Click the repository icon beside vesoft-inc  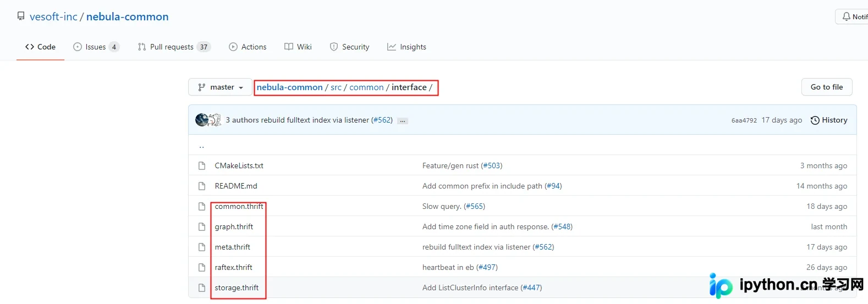click(21, 16)
